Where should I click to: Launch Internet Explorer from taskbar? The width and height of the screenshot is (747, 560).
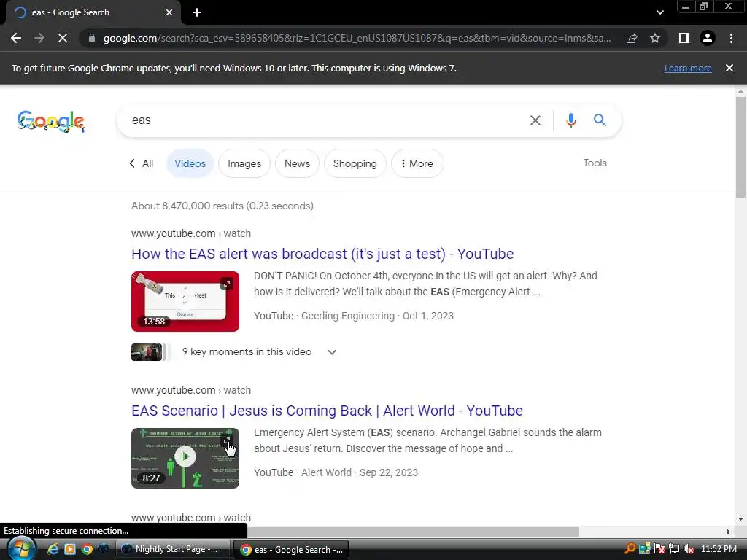[53, 549]
